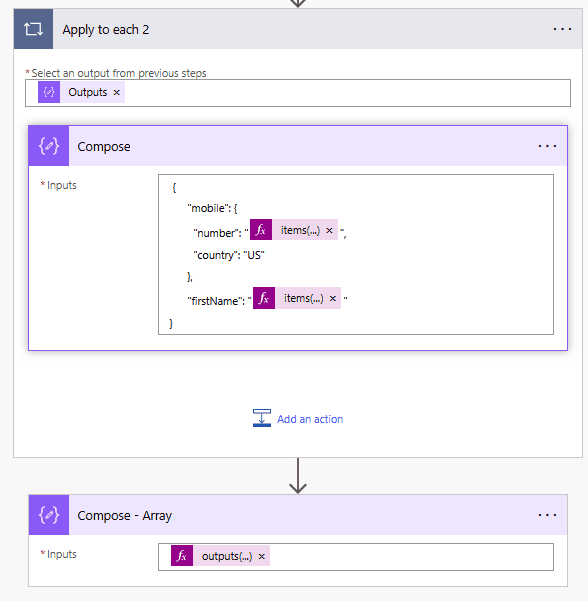Remove the items(...) token in "firstName" line
Screen dimensions: 588x601
click(333, 299)
